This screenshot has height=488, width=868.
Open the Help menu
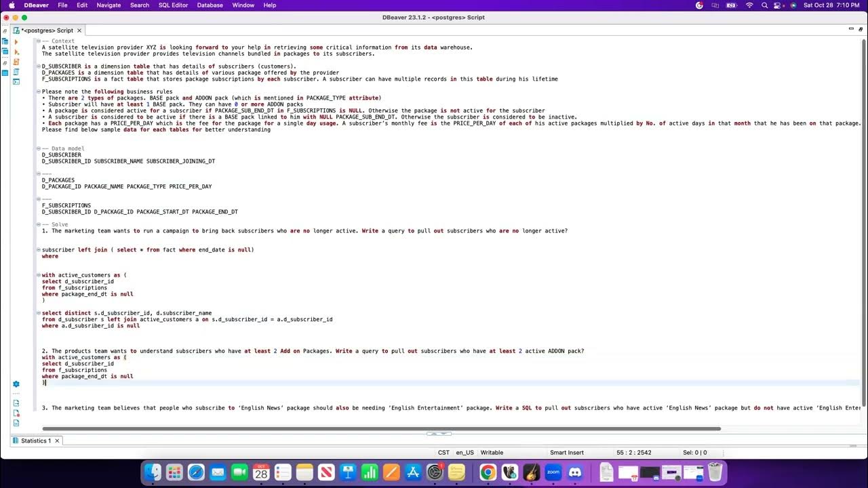(x=270, y=5)
